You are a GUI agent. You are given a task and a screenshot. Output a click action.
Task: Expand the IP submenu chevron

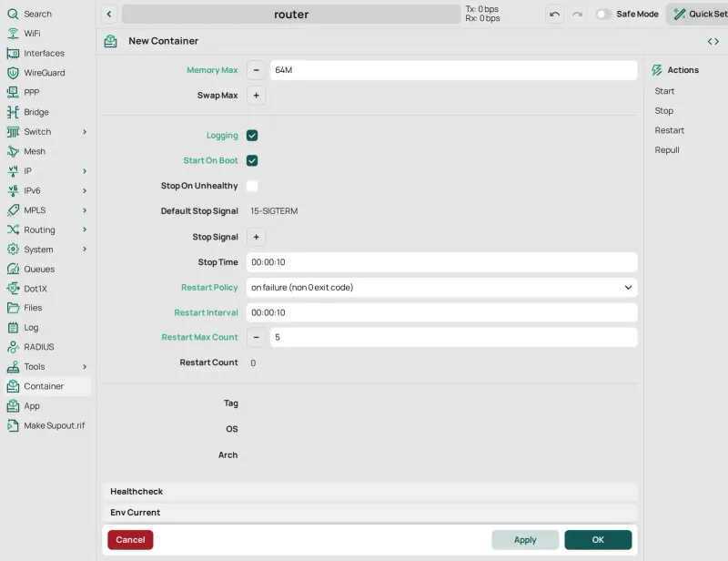pos(85,171)
